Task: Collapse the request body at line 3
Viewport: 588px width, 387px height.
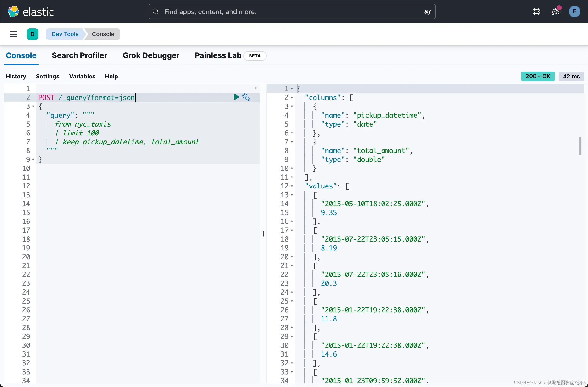Action: [x=34, y=106]
